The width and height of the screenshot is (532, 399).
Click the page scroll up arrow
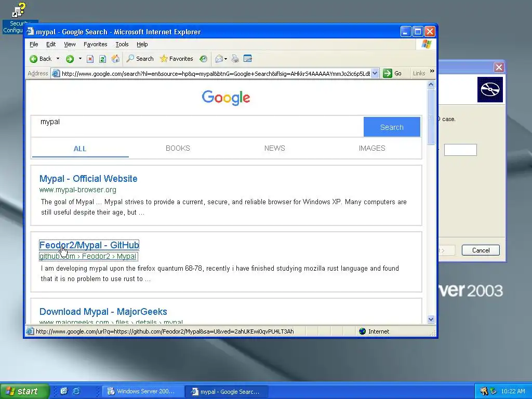[x=431, y=85]
